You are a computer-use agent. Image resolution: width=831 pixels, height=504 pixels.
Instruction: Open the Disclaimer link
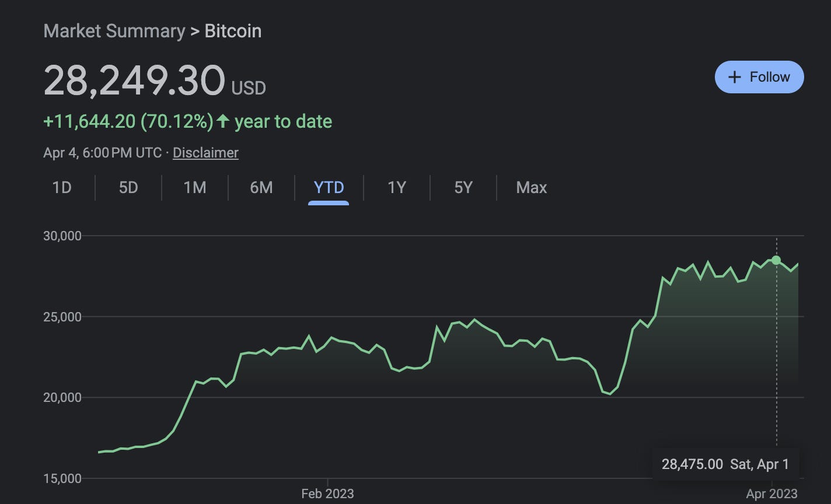(205, 152)
